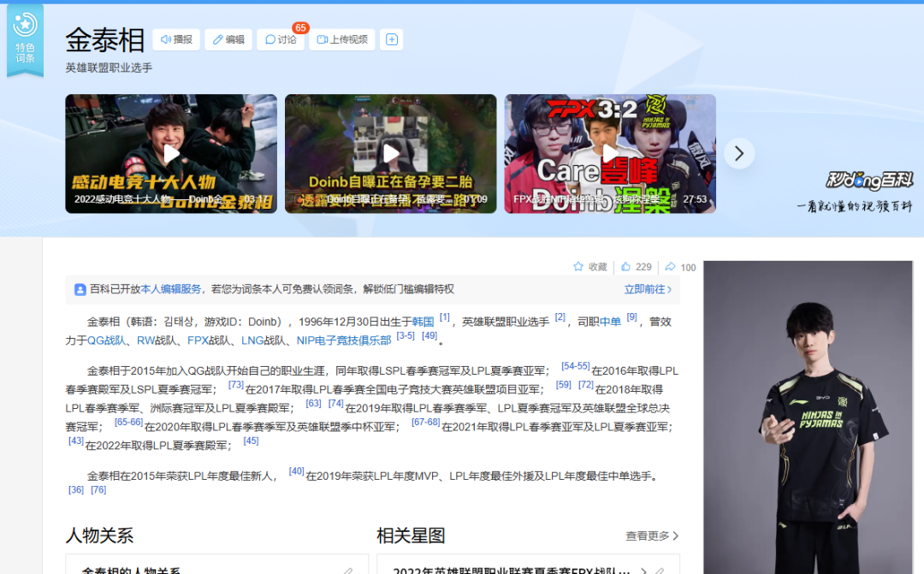Open the NIP电子竞技俱乐部 link
The height and width of the screenshot is (574, 924).
click(x=344, y=340)
